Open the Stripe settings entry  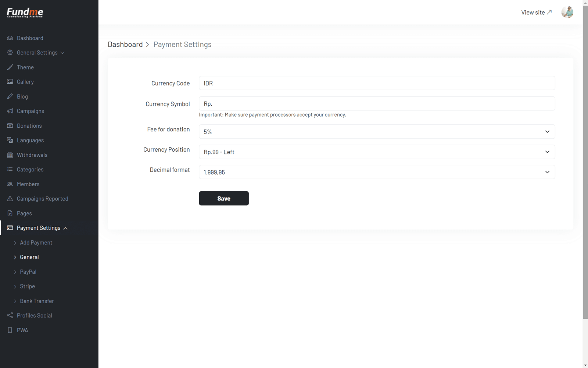pyautogui.click(x=27, y=286)
